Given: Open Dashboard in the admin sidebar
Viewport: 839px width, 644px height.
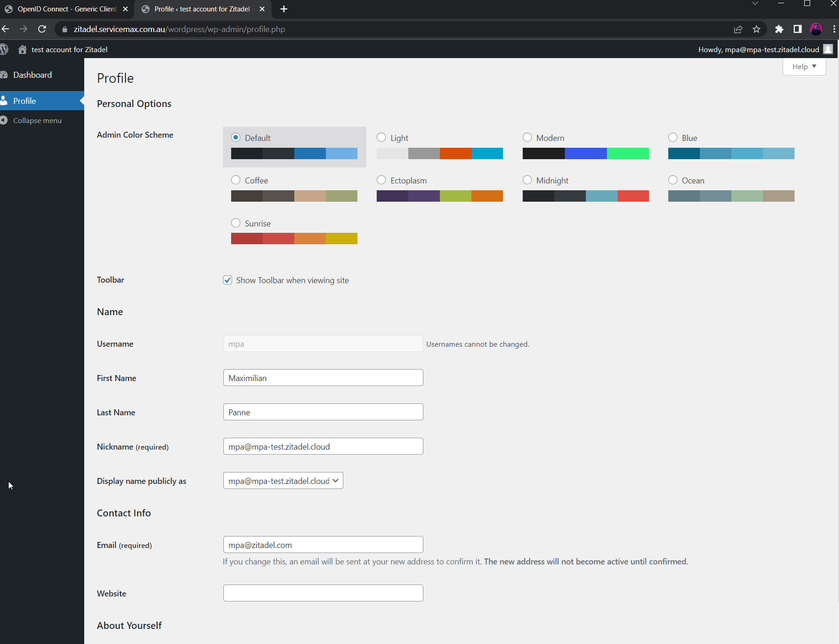Looking at the screenshot, I should (32, 75).
